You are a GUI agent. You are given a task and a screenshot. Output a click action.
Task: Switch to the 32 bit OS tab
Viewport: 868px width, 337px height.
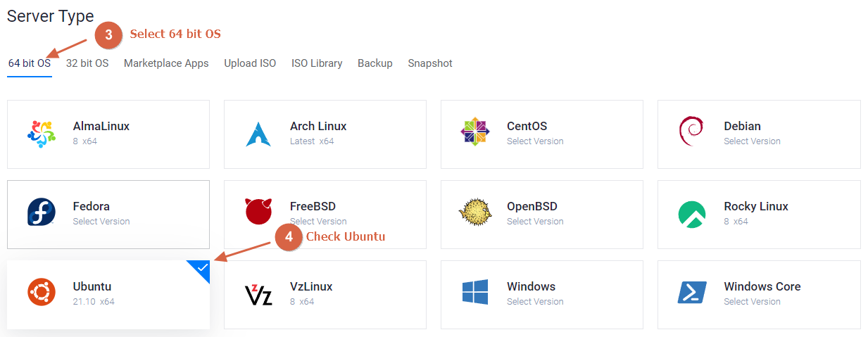click(87, 63)
